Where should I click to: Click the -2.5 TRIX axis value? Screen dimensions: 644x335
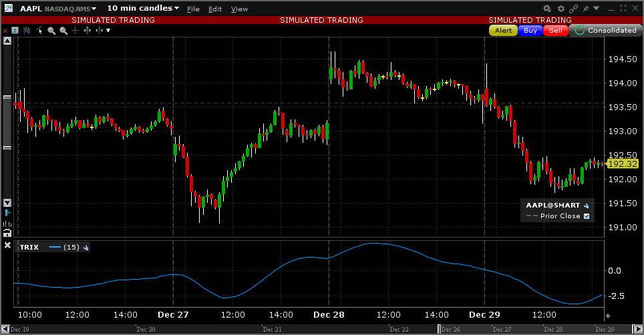[x=617, y=296]
